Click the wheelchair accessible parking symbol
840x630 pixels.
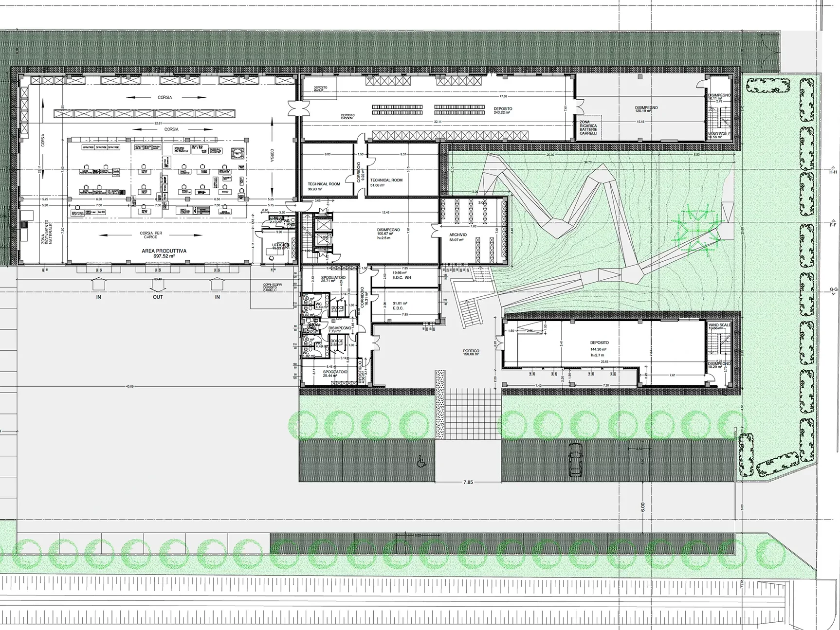click(420, 460)
